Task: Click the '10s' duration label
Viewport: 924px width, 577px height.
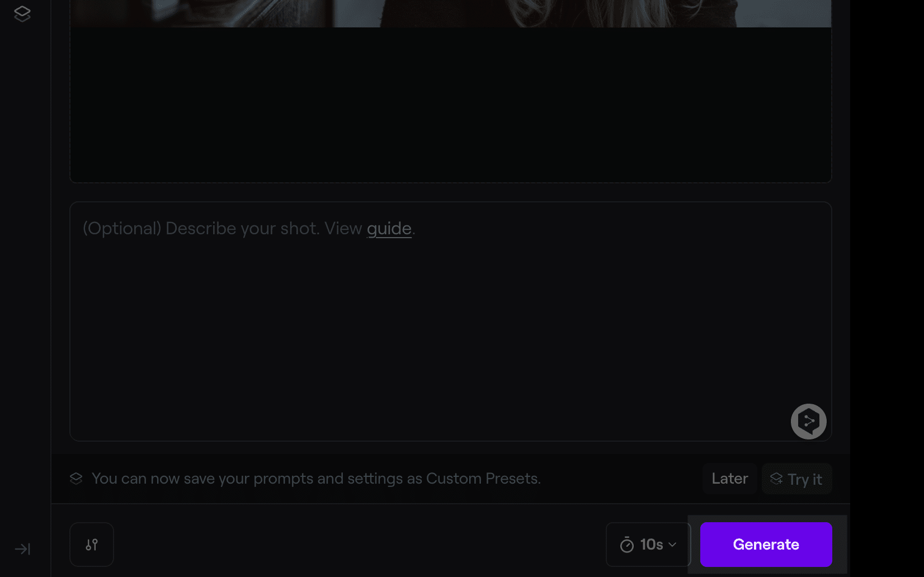Action: coord(652,545)
